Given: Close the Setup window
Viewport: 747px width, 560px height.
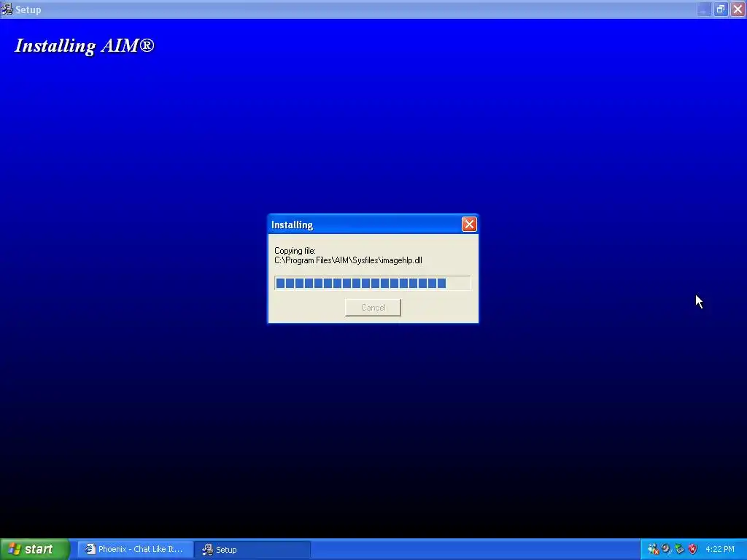Looking at the screenshot, I should [738, 9].
